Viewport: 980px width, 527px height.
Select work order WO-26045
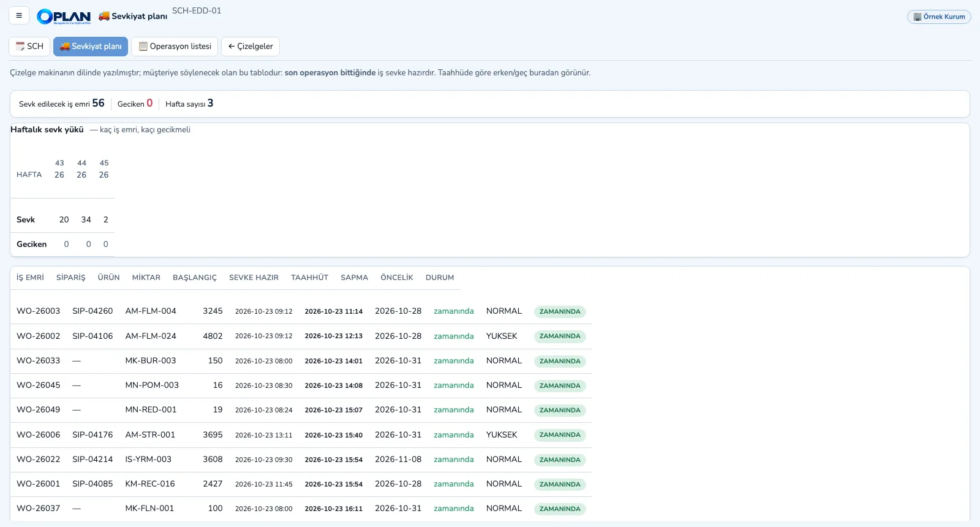click(39, 385)
